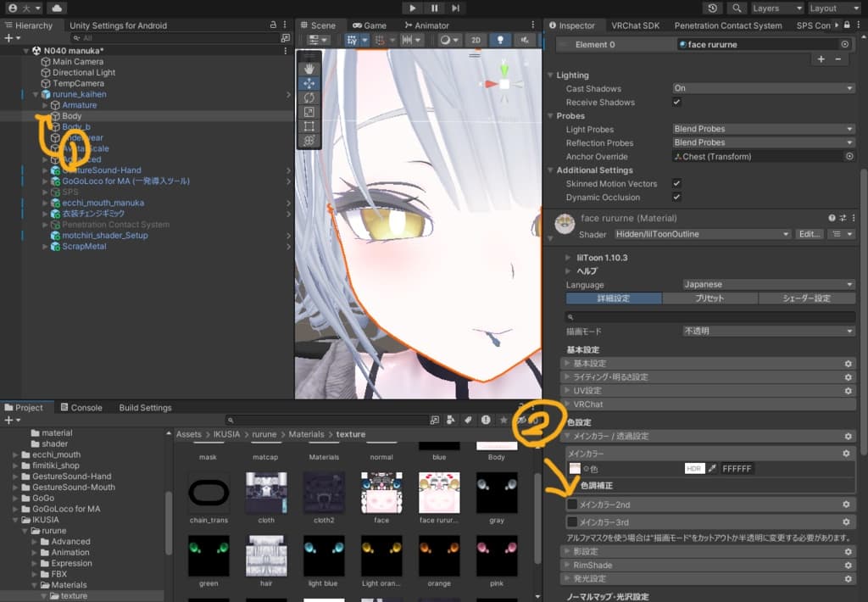Switch to the Console tab
This screenshot has height=602, width=868.
[x=81, y=408]
